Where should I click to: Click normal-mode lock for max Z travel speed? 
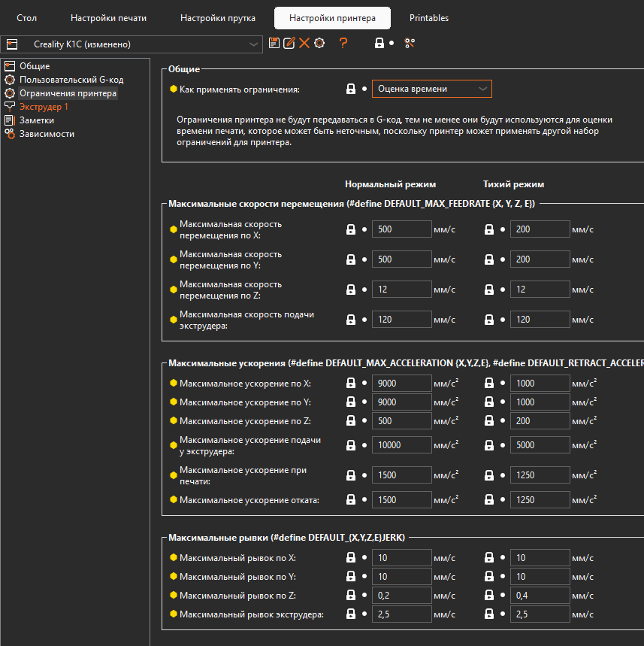pyautogui.click(x=351, y=290)
